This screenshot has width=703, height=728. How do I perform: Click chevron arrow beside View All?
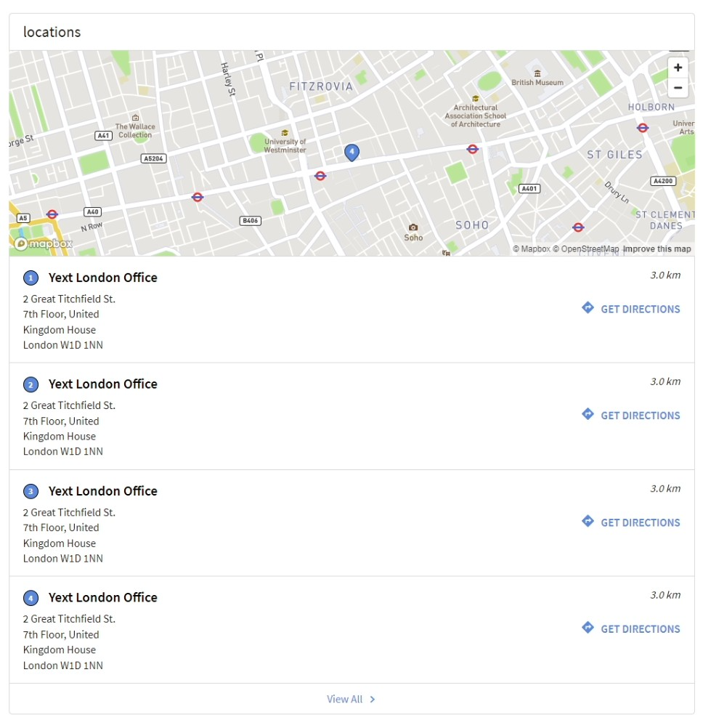point(372,699)
